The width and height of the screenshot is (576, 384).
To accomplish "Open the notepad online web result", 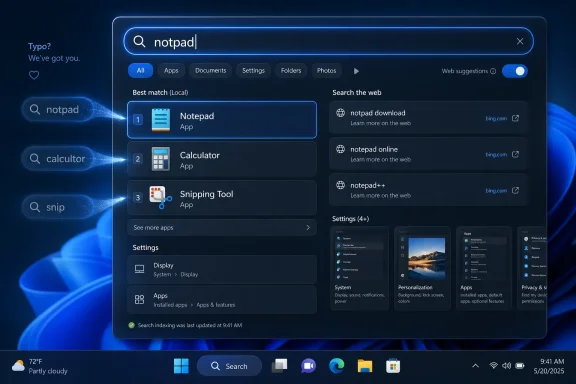I will click(428, 154).
